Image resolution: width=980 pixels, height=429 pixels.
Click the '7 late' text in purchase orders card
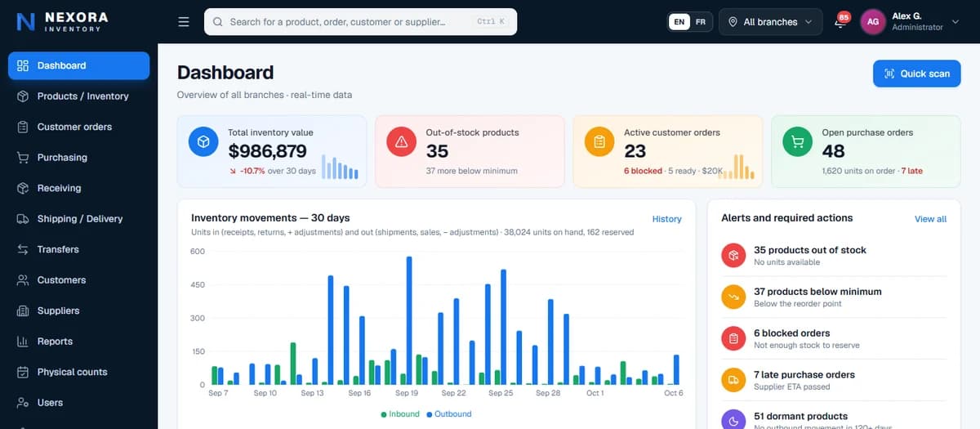coord(911,171)
